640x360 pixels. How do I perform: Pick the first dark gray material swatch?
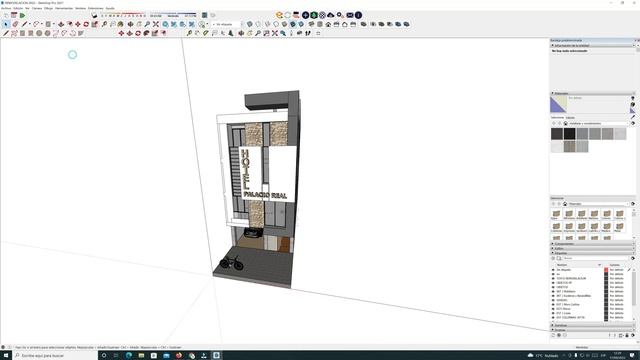click(x=557, y=133)
